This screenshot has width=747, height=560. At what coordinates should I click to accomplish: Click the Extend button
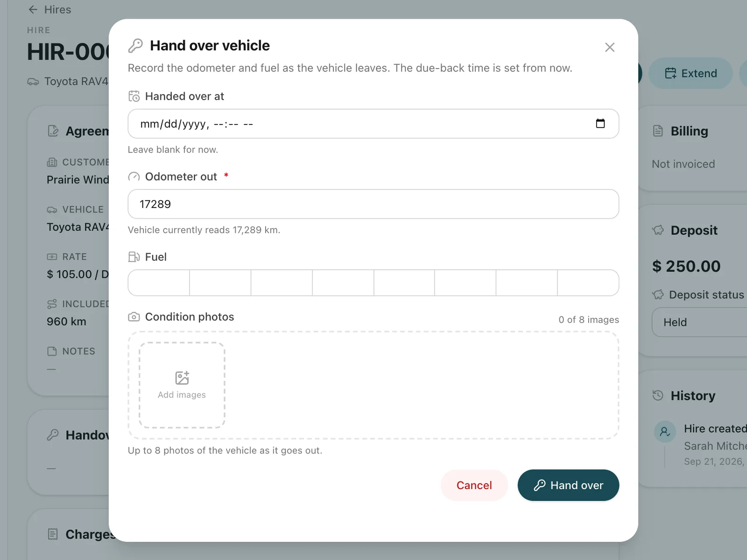691,73
